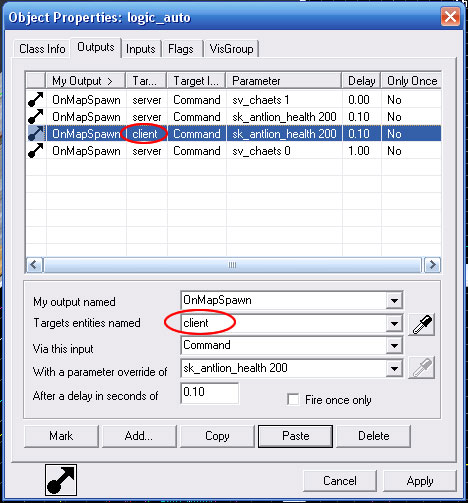
Task: Click the Add... button
Action: pyautogui.click(x=139, y=436)
